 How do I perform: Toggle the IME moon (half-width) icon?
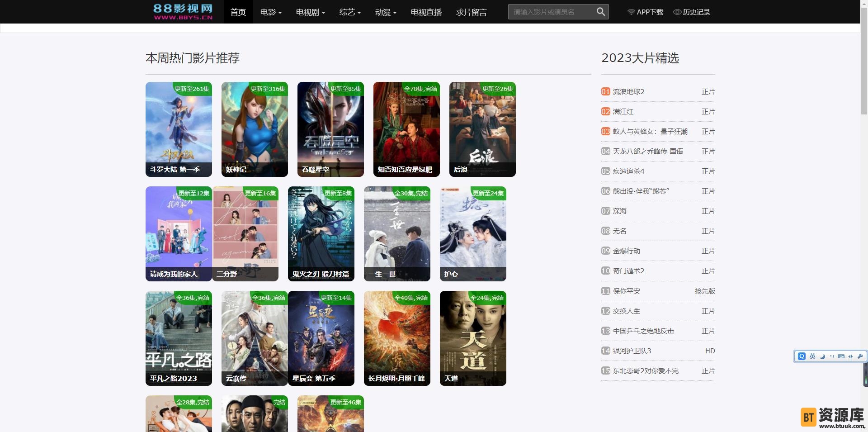(822, 356)
